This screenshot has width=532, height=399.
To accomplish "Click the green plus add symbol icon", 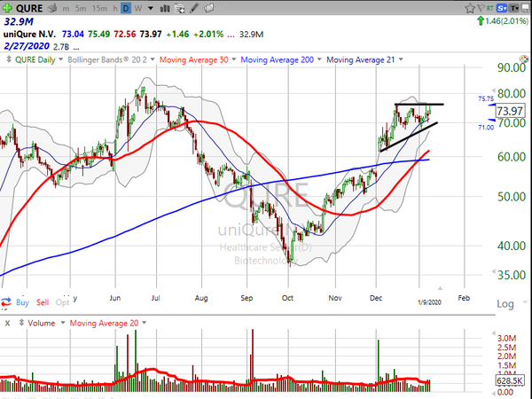I will (x=7, y=8).
